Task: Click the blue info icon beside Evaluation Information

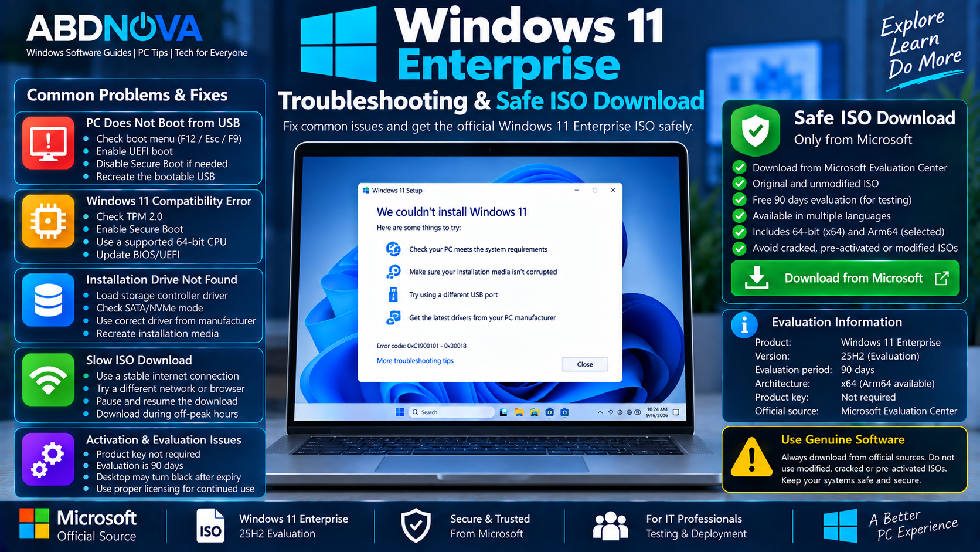Action: click(x=744, y=324)
